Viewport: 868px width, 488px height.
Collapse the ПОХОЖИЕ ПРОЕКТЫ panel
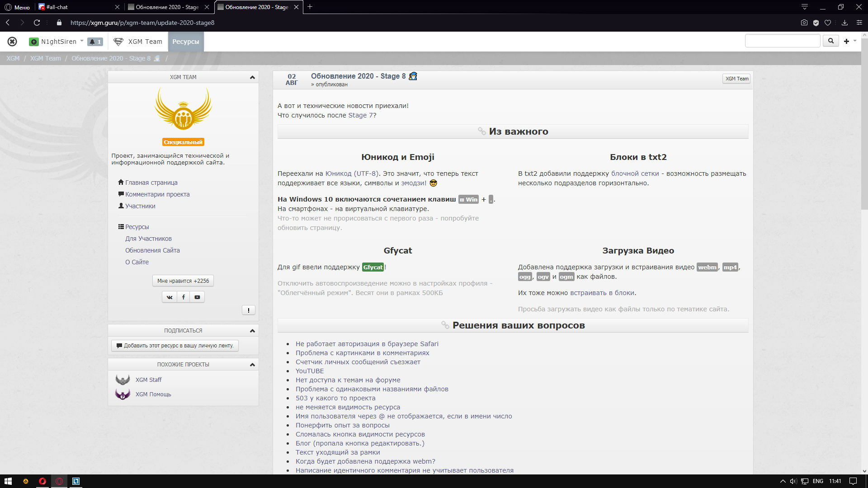252,365
